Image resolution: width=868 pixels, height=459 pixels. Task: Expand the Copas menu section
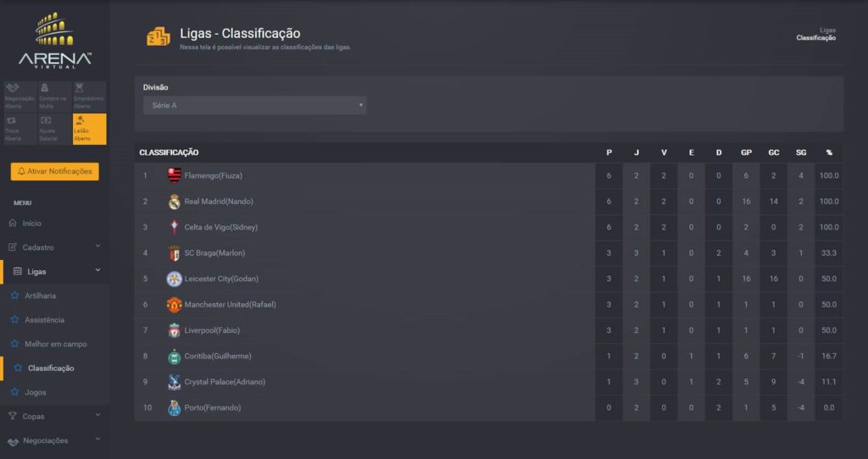(55, 417)
